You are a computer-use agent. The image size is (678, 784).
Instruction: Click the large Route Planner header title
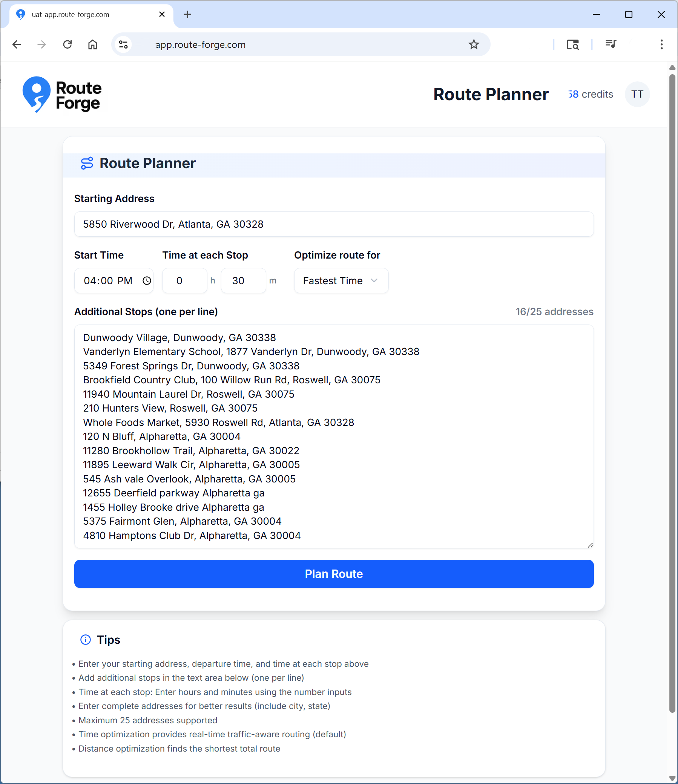[491, 94]
